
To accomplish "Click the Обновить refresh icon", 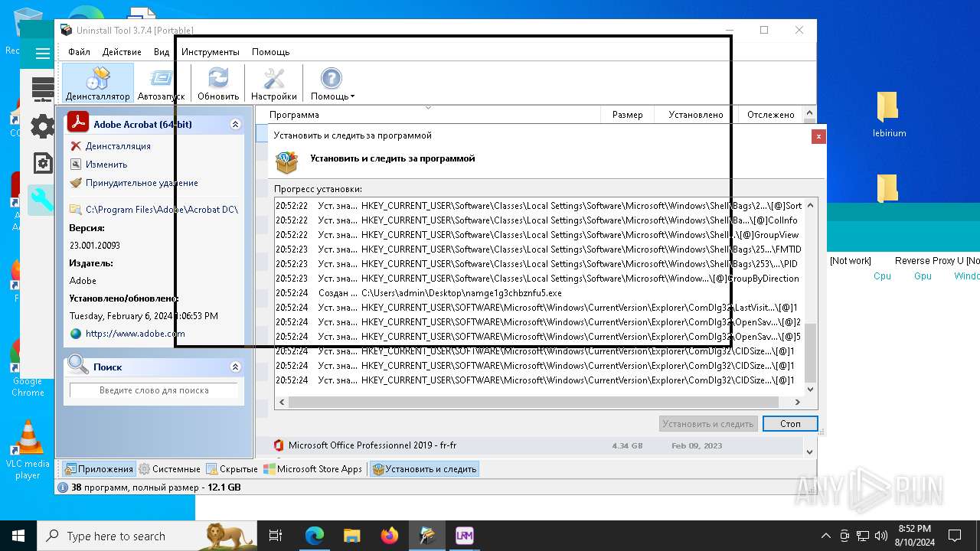I will 218,83.
